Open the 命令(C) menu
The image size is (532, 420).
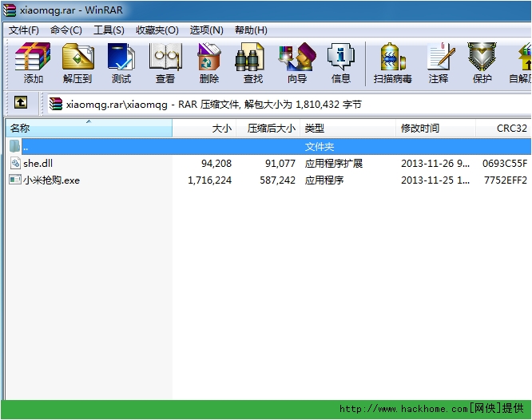click(x=66, y=30)
